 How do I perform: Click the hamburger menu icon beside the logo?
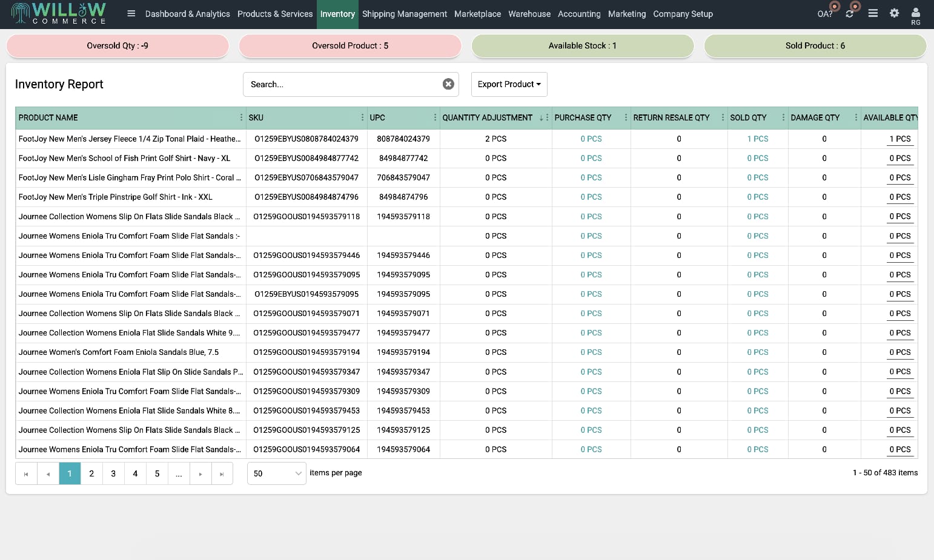coord(131,13)
